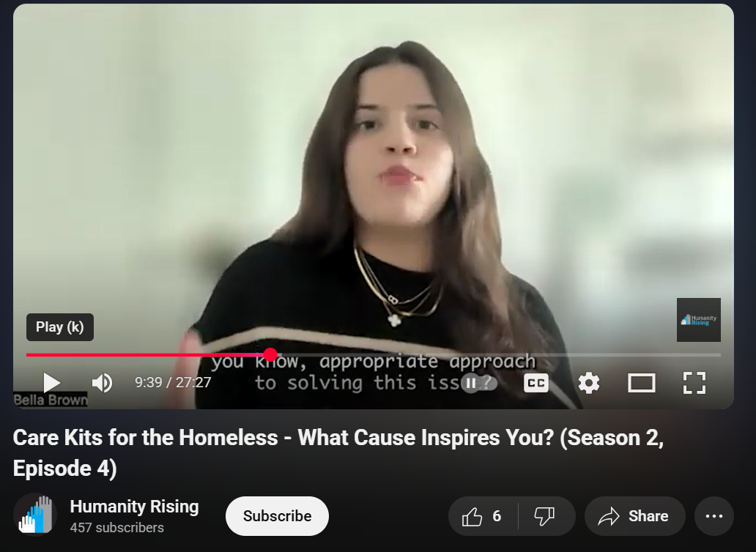Screen dimensions: 756x552
Task: Open the Humanity Rising channel avatar
Action: click(x=35, y=515)
